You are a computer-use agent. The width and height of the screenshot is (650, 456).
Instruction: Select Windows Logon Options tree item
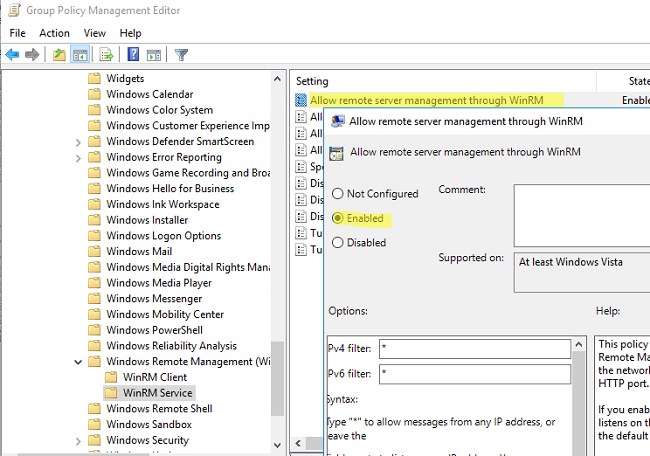tap(163, 236)
